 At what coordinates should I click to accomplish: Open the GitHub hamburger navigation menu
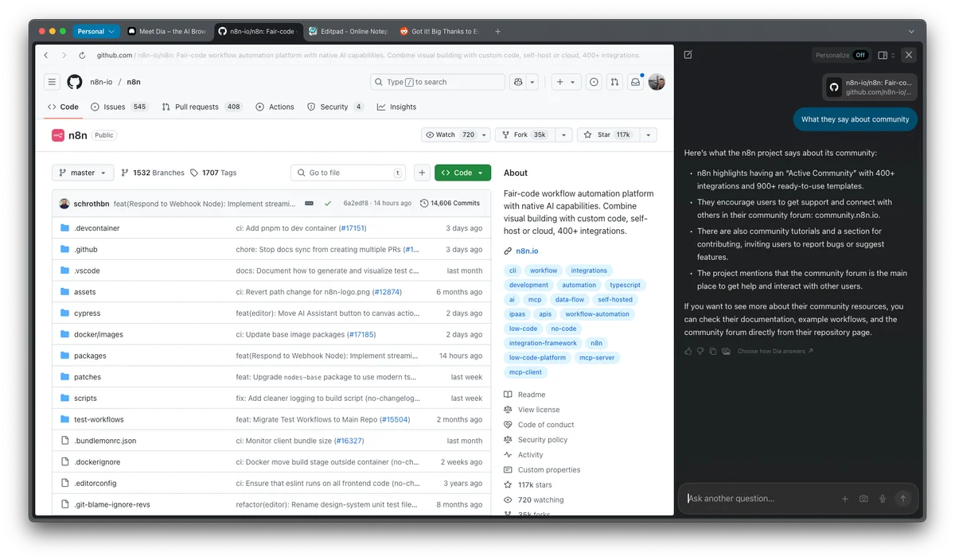pyautogui.click(x=52, y=82)
